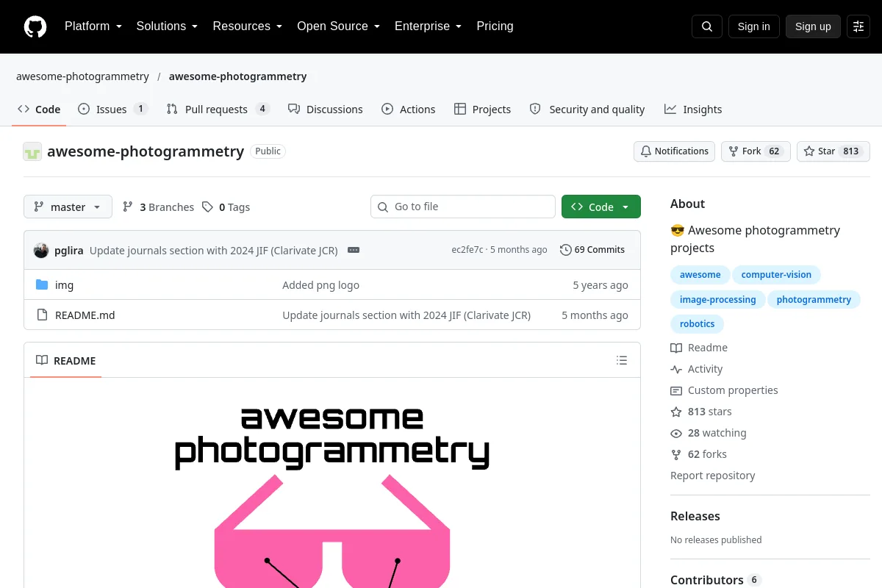Expand commit message ellipsis button
The image size is (882, 588).
click(354, 250)
